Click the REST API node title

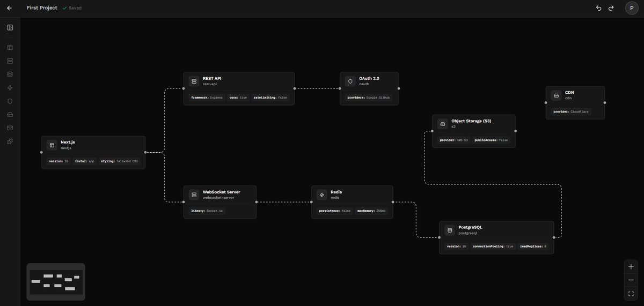tap(212, 78)
